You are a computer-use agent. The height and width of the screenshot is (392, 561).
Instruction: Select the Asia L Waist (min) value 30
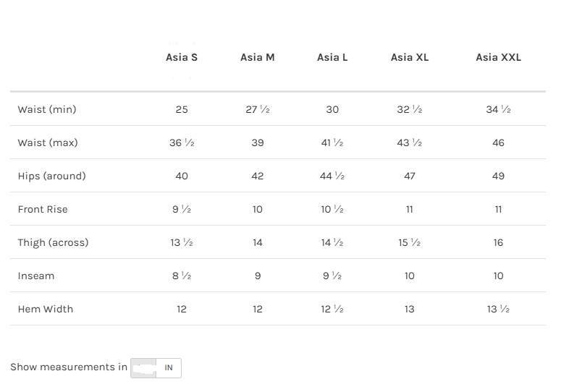click(332, 109)
